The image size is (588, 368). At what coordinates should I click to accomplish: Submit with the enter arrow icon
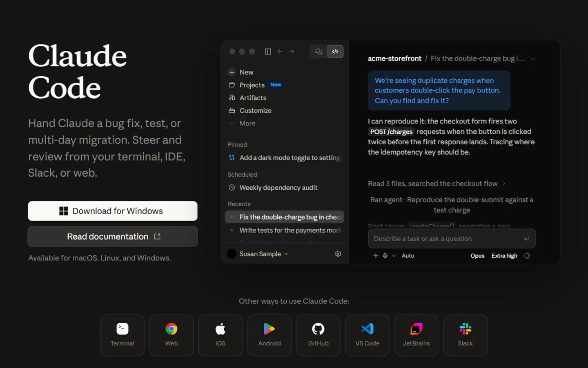coord(527,239)
